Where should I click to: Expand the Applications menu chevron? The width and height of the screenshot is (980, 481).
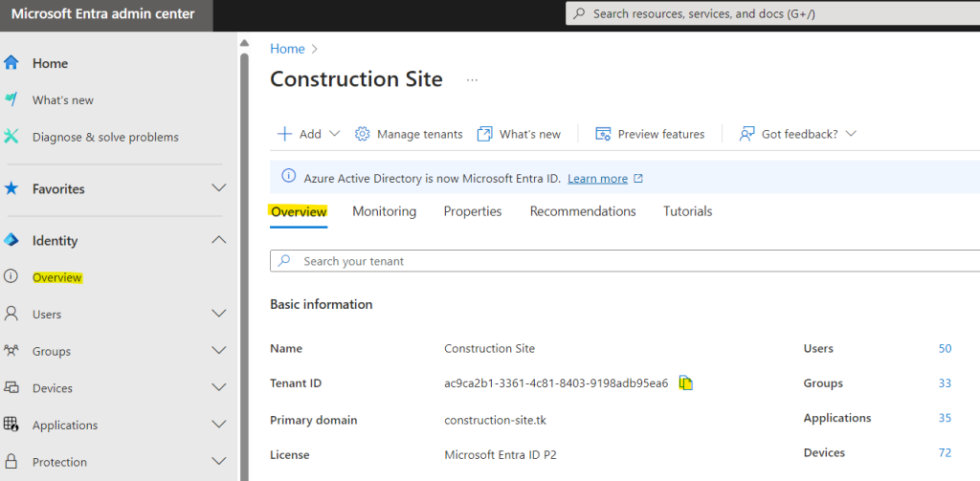tap(219, 425)
